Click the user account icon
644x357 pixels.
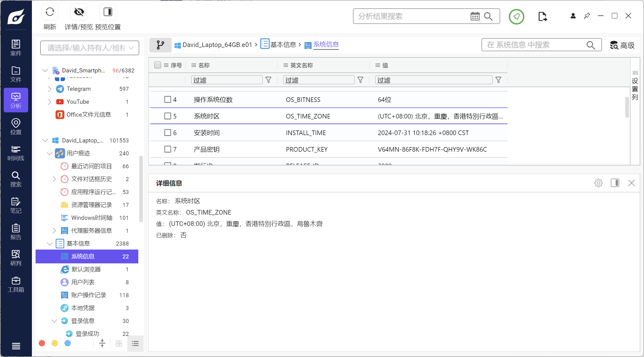click(573, 16)
